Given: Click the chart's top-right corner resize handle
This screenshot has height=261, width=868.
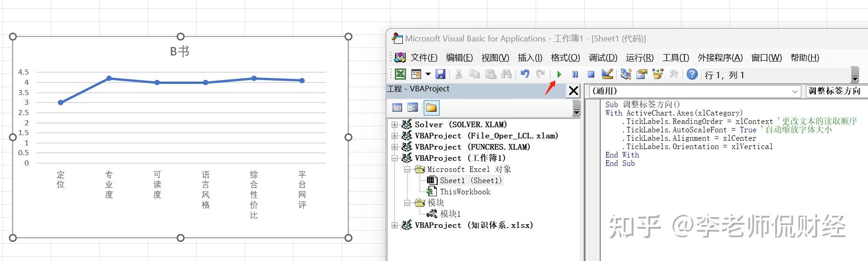Looking at the screenshot, I should [348, 37].
